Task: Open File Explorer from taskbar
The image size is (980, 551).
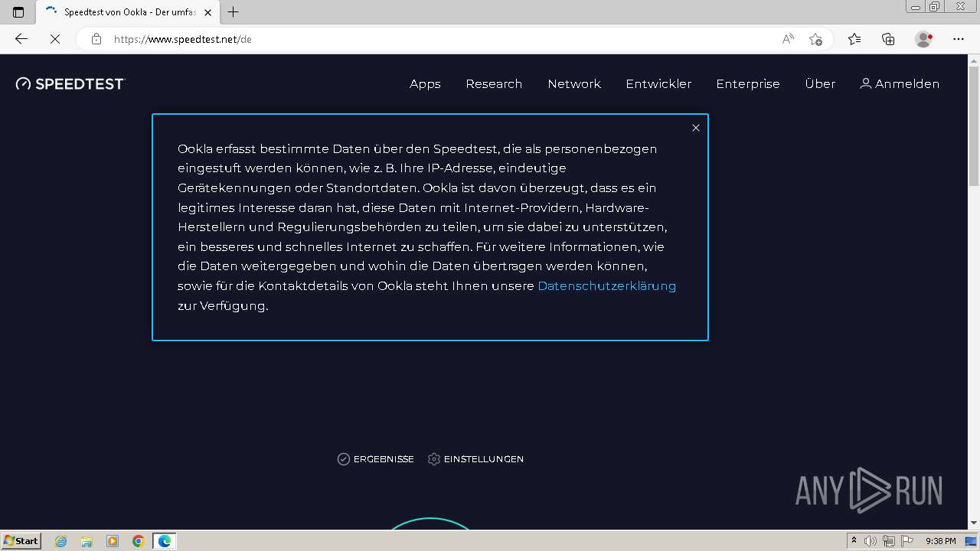Action: pos(87,541)
